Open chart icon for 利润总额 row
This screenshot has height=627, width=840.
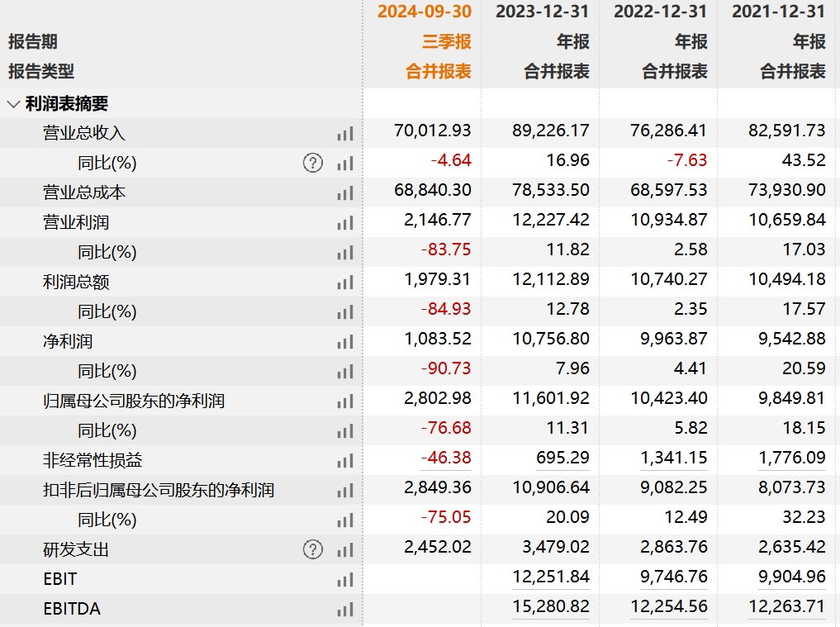click(x=345, y=282)
